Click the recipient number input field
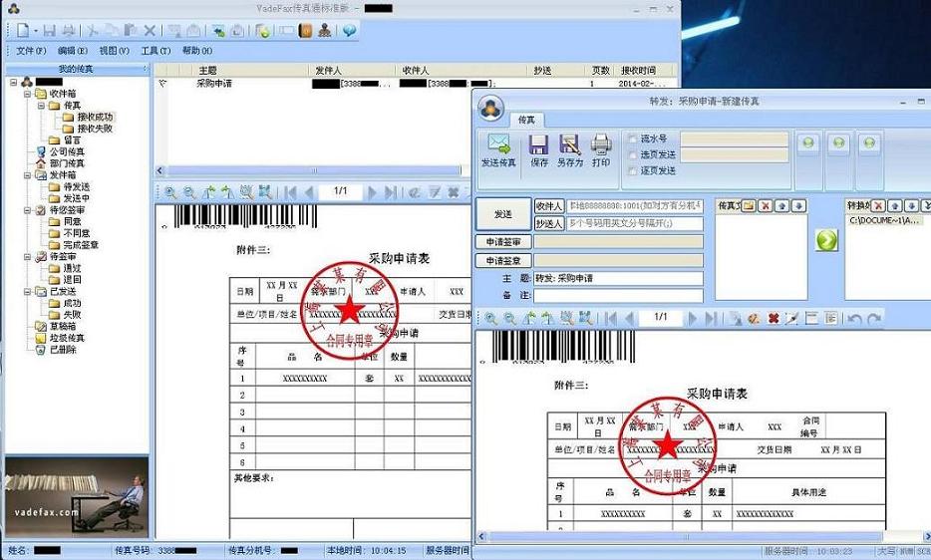The width and height of the screenshot is (931, 560). point(635,206)
